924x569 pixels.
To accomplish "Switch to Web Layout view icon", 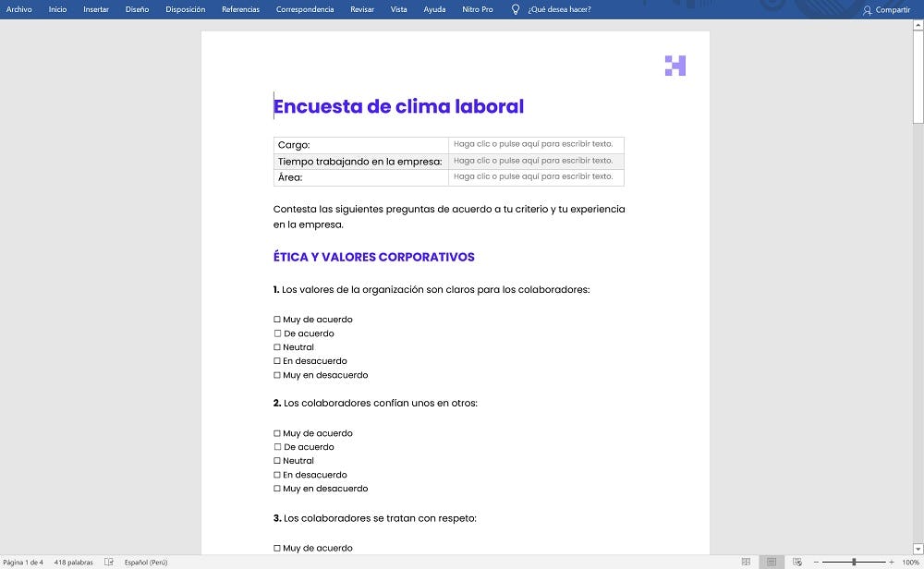I will point(796,562).
